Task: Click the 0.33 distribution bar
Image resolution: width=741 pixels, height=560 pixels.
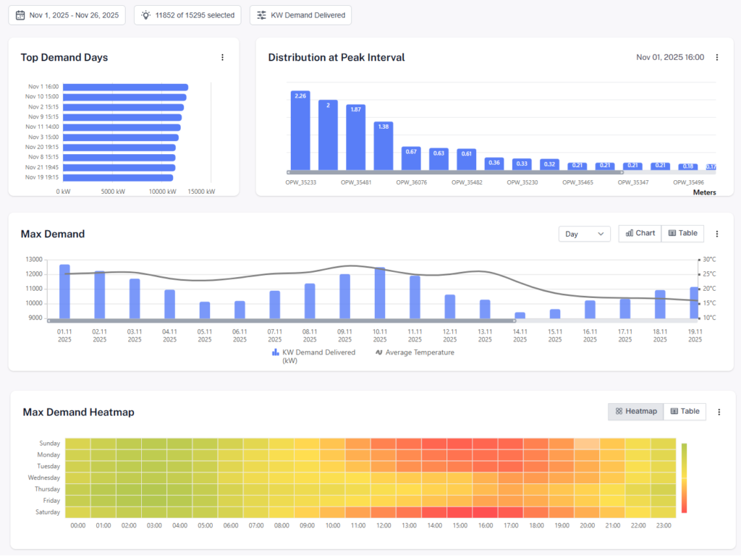Action: click(x=522, y=164)
